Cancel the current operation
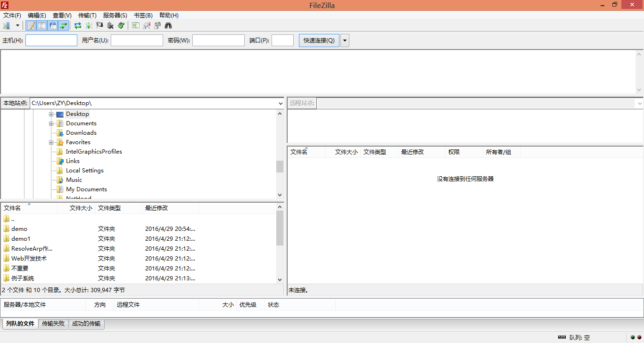This screenshot has width=644, height=343. point(99,25)
